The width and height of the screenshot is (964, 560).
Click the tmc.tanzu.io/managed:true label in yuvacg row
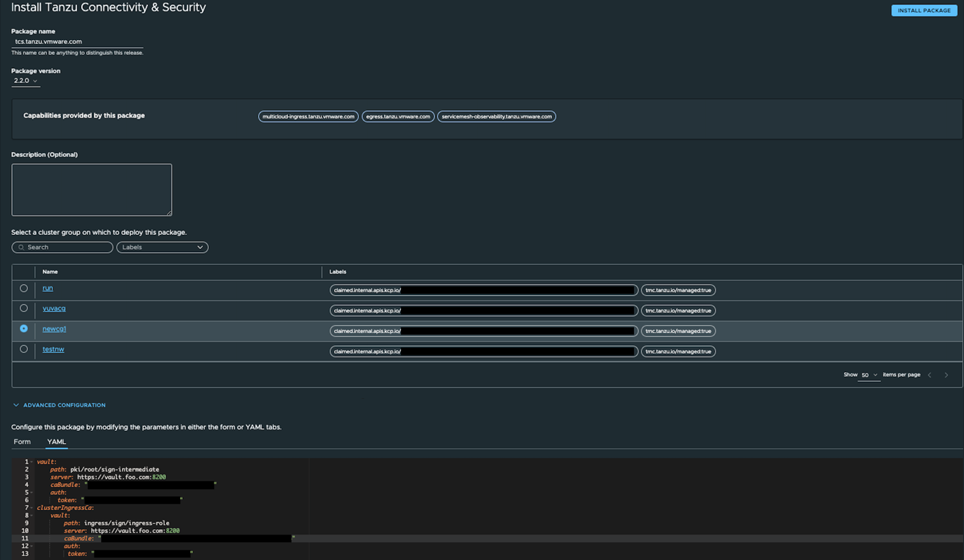(x=678, y=310)
